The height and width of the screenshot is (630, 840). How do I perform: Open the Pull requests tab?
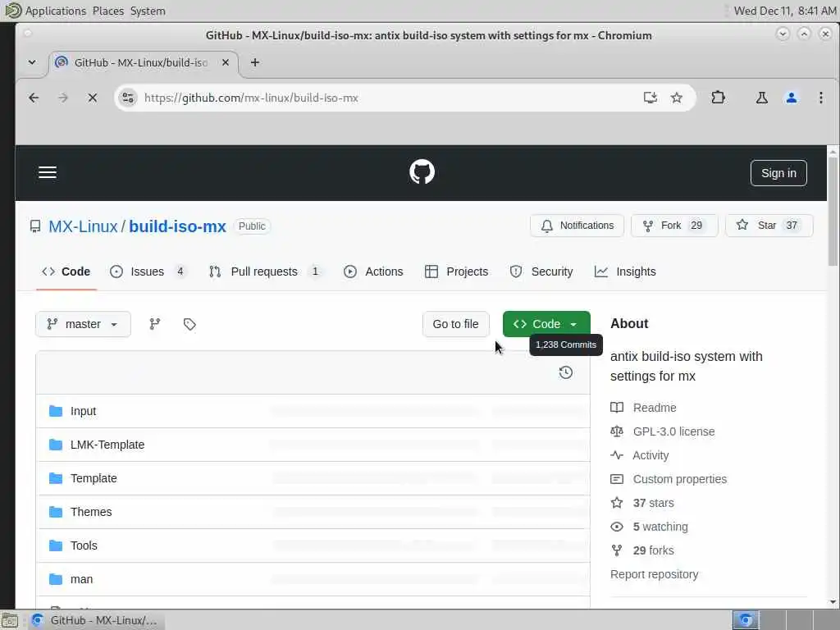pyautogui.click(x=267, y=272)
